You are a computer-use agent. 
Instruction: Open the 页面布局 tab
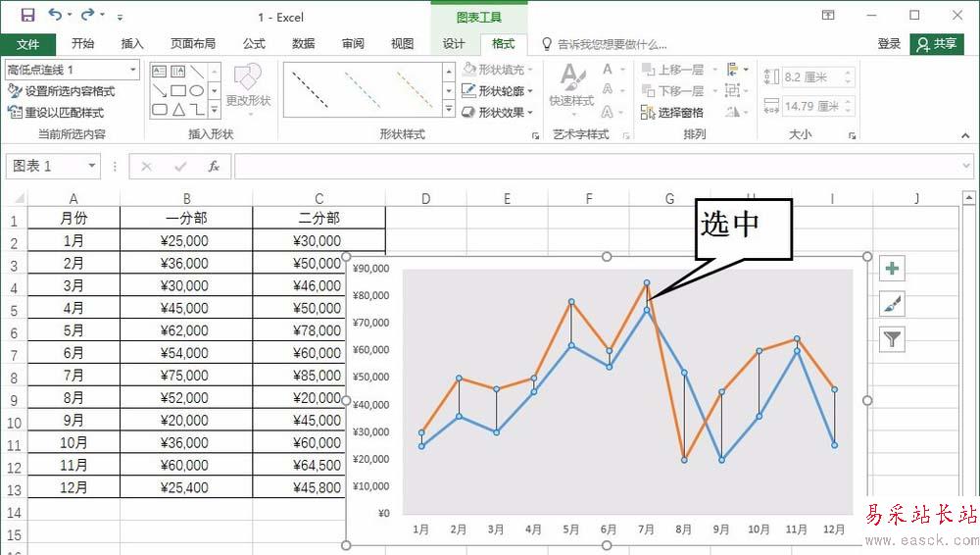[192, 43]
